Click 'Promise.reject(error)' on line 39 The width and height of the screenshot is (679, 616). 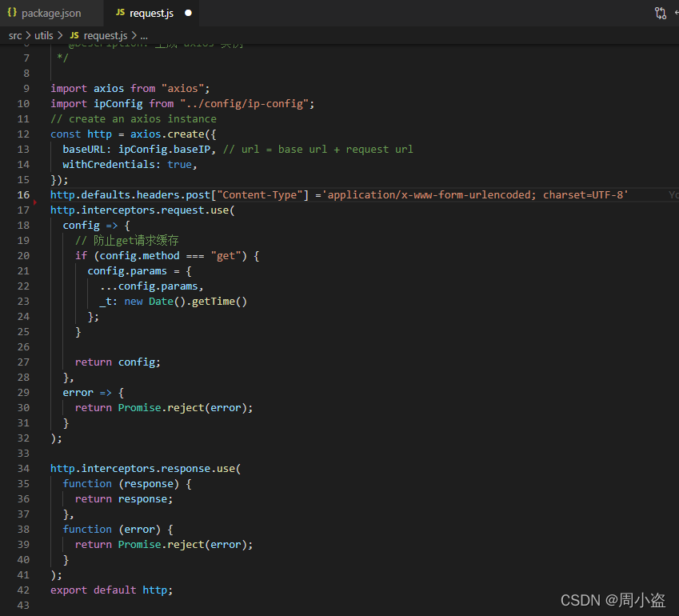point(182,545)
